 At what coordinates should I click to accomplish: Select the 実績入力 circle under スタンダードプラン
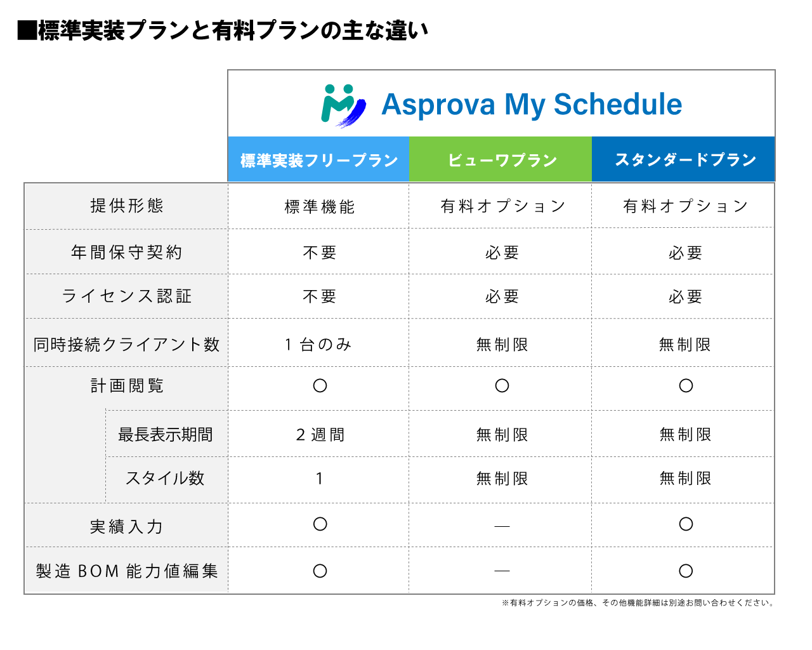[686, 524]
